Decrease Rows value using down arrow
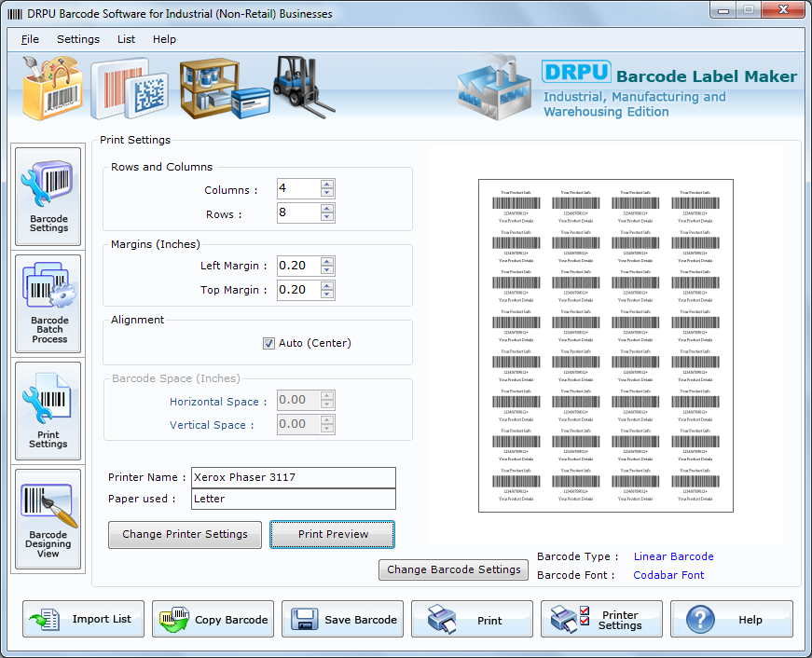812x658 pixels. 326,217
